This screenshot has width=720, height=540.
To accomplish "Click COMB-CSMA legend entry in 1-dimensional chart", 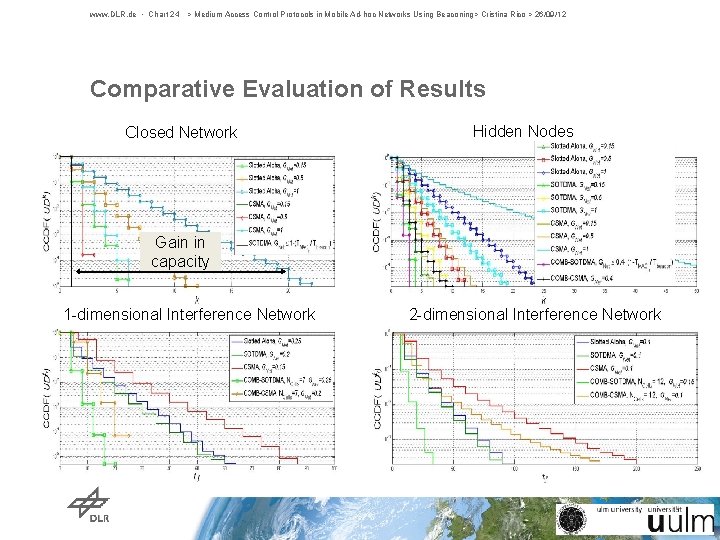I will point(276,393).
